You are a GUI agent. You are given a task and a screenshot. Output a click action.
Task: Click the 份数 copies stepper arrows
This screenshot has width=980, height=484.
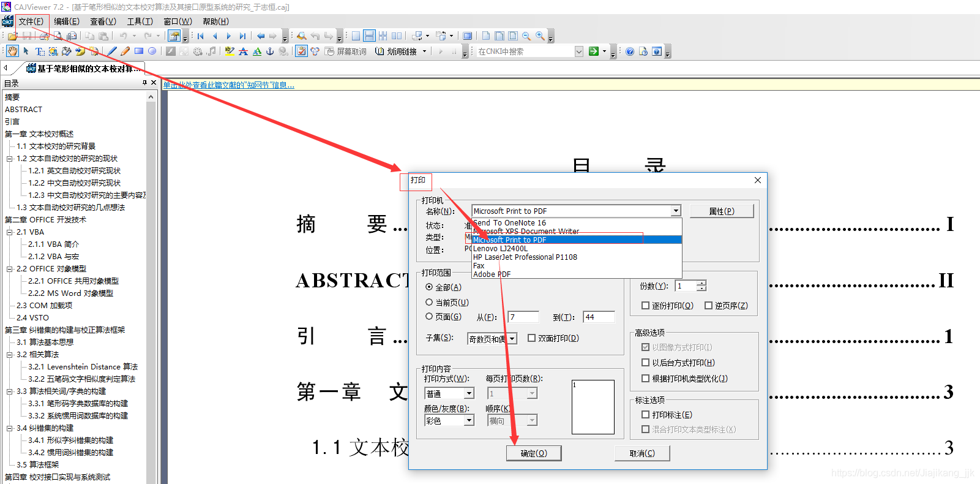(x=702, y=286)
